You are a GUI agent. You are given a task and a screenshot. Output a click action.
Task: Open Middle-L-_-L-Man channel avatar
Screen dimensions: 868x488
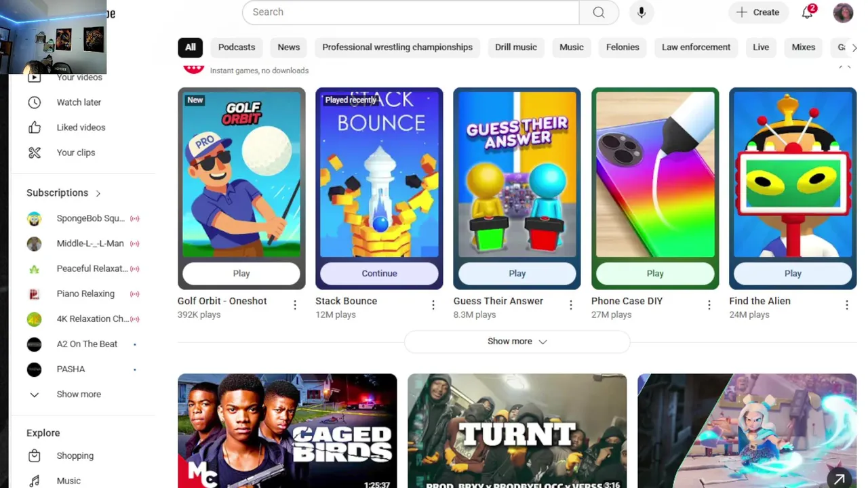(34, 243)
